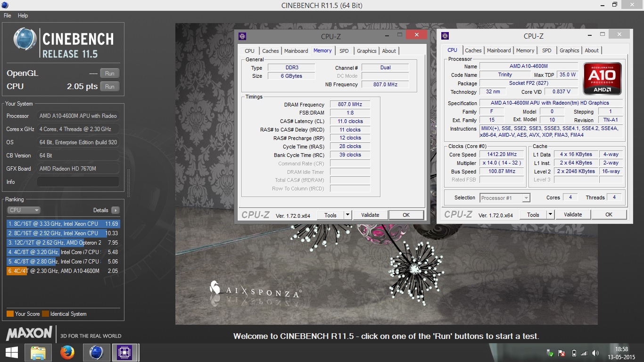Select the 8C/16T 2.92 GHz Xeon ranking row
The width and height of the screenshot is (644, 362).
click(x=63, y=233)
